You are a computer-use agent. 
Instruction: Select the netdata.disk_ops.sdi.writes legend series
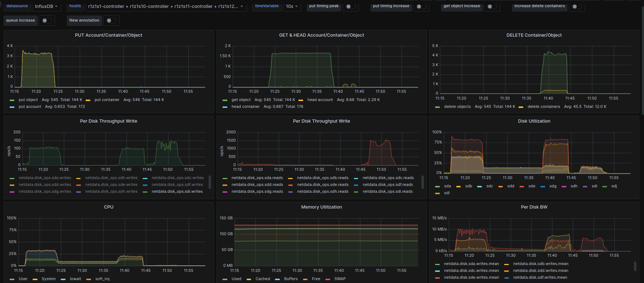[x=177, y=192]
